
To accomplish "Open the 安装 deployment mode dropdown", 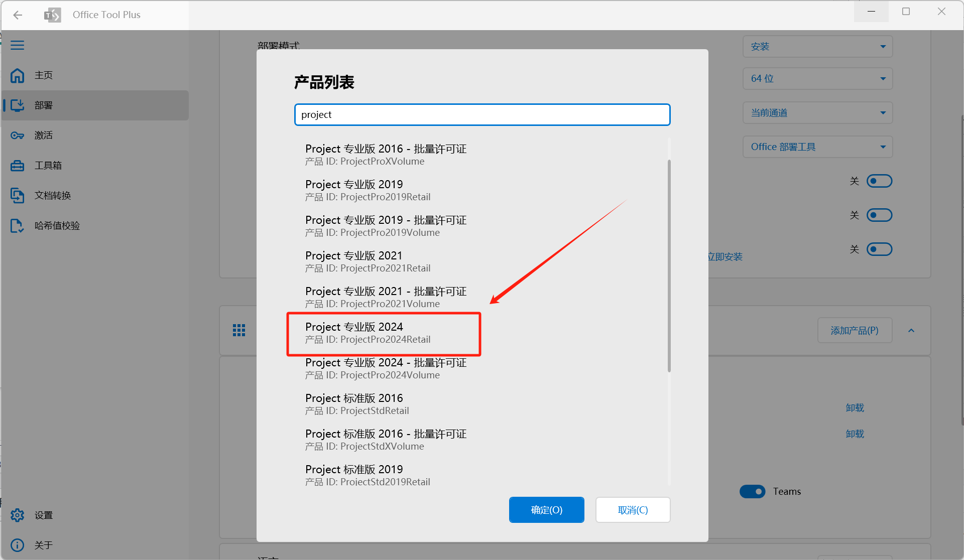I will pos(818,47).
